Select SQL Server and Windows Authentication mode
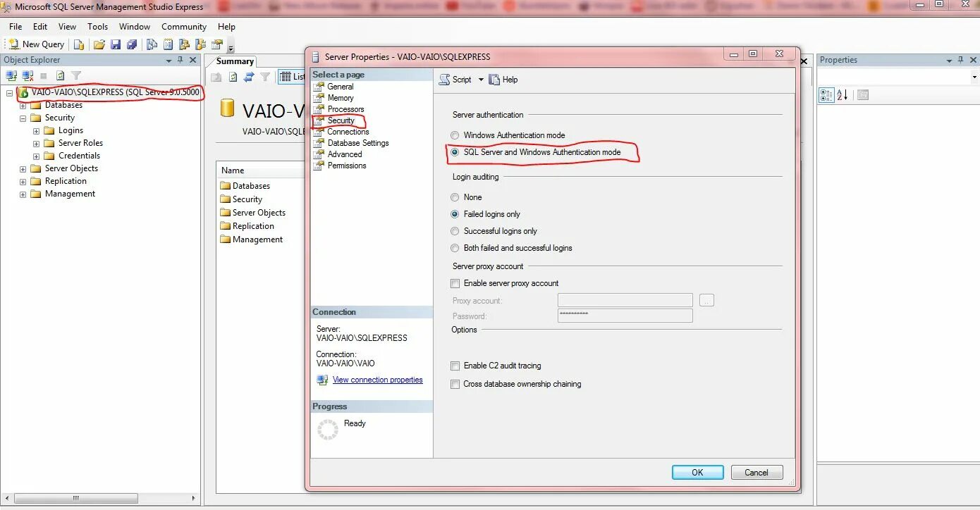The height and width of the screenshot is (510, 980). [455, 152]
